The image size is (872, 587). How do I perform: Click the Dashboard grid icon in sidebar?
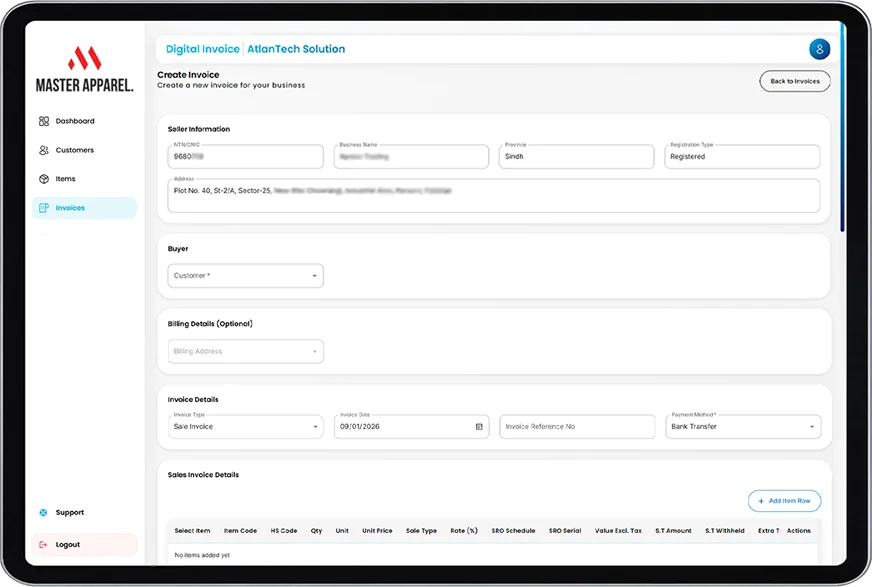(44, 121)
